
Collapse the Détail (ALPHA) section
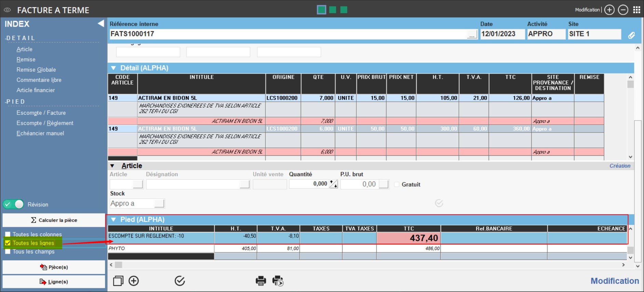113,68
